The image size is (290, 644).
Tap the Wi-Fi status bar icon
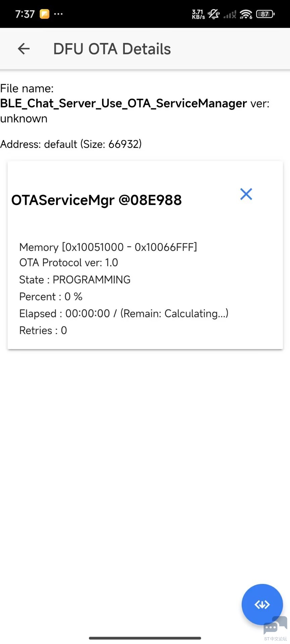coord(246,14)
